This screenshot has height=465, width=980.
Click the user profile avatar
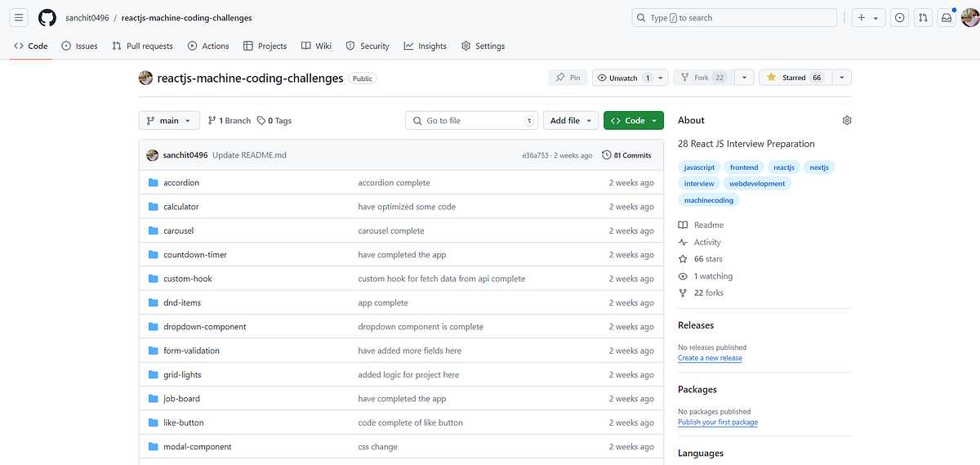[969, 18]
